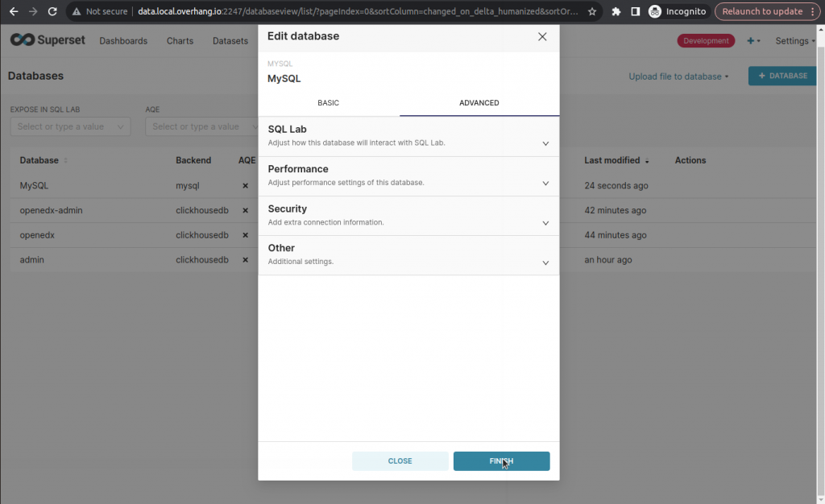The image size is (825, 504).
Task: Open Chrome three-dot menu
Action: (x=812, y=11)
